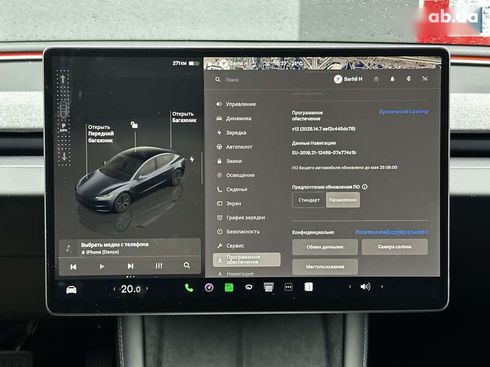Screen dimensions: 490x367
Task: Select Программное обеспечение menu item
Action: (247, 260)
